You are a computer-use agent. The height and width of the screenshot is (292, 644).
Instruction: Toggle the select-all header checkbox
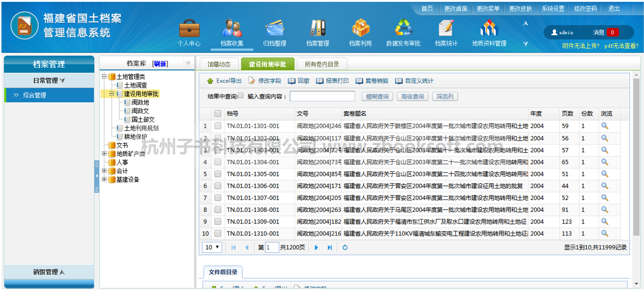tap(218, 113)
